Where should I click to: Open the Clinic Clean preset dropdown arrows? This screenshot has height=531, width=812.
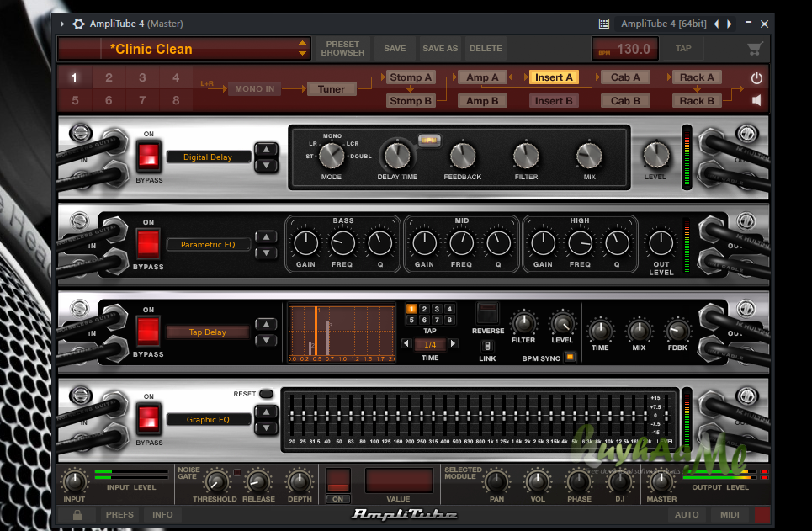[x=302, y=48]
